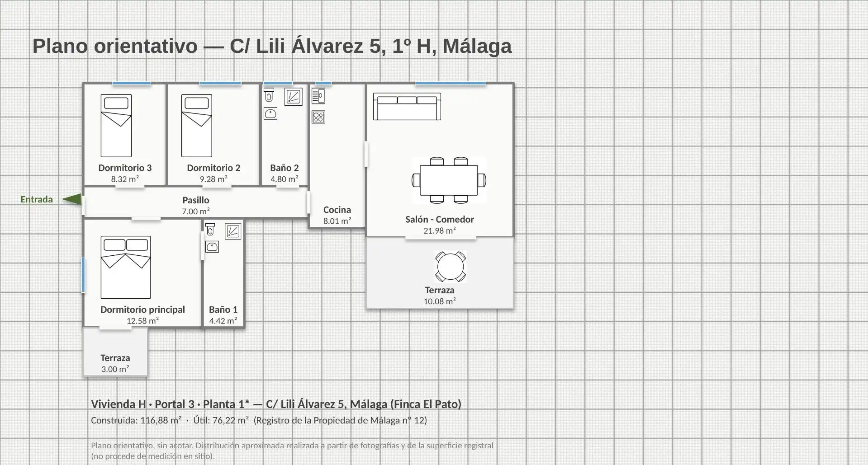Select the "Construida: 116,88 m²" surface line
Screen dimensions: 868x465
pos(259,420)
